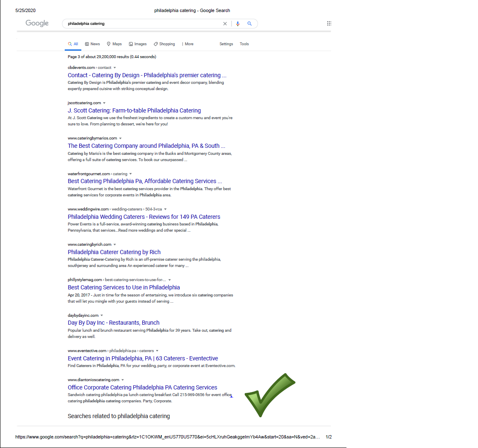Image resolution: width=478 pixels, height=448 pixels.
Task: Open Event Catering in Philadelphia Eventective link
Action: click(x=143, y=358)
